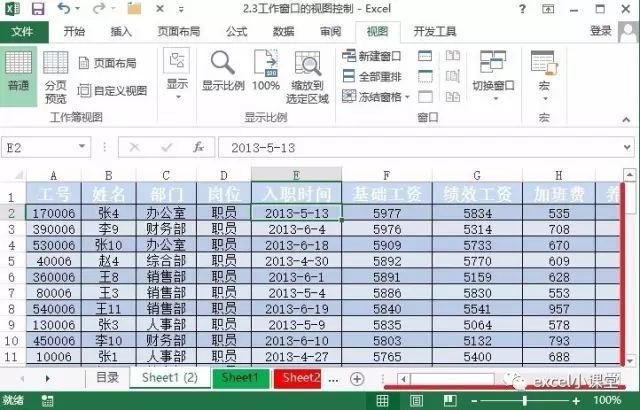Click 登录 sign in link
The image size is (640, 410).
coord(600,31)
